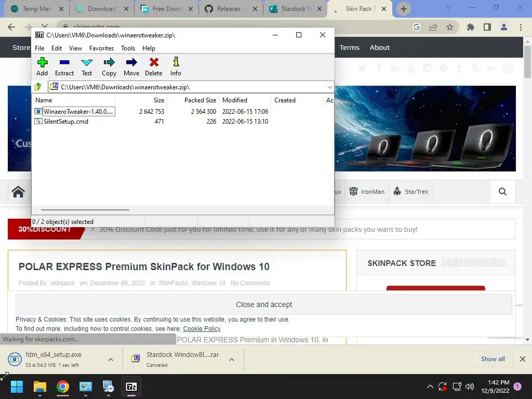Viewport: 532px width, 399px height.
Task: Sort by the Created column header
Action: tap(297, 100)
